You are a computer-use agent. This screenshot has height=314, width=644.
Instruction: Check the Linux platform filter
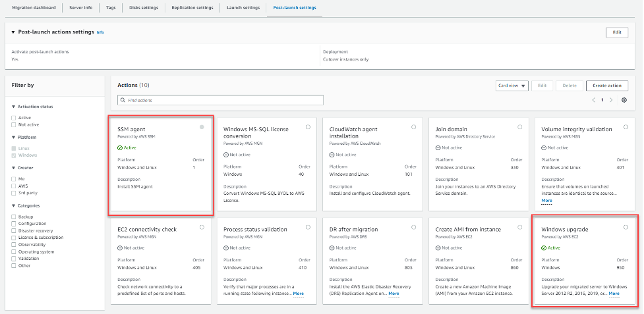[x=14, y=148]
